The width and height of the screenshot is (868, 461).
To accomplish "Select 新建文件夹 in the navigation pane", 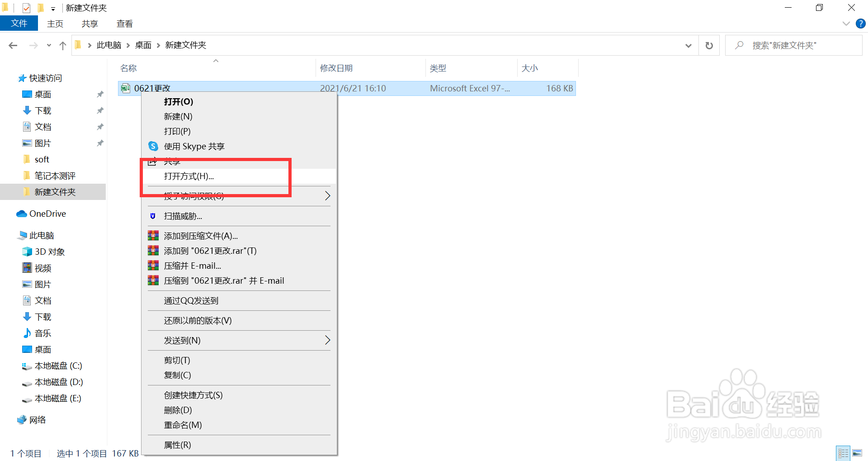I will 53,192.
